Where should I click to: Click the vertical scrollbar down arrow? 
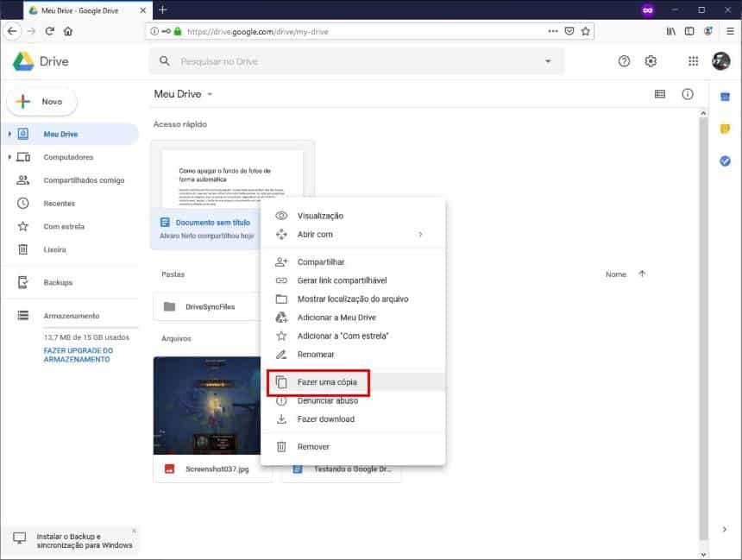(x=703, y=554)
